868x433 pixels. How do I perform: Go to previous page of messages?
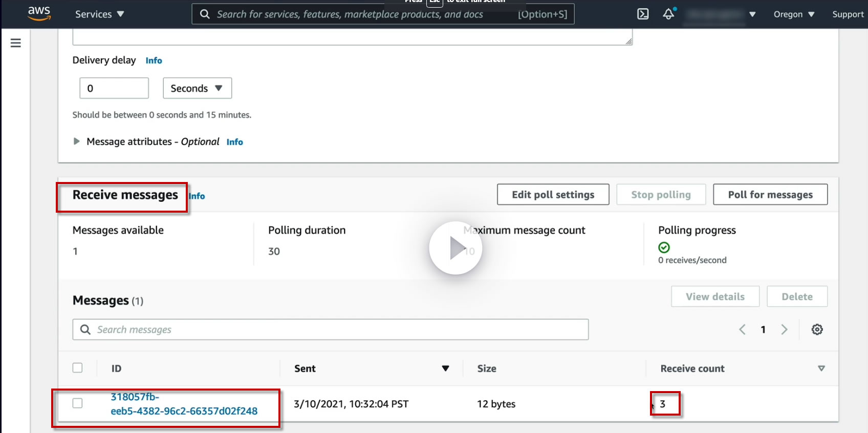742,330
